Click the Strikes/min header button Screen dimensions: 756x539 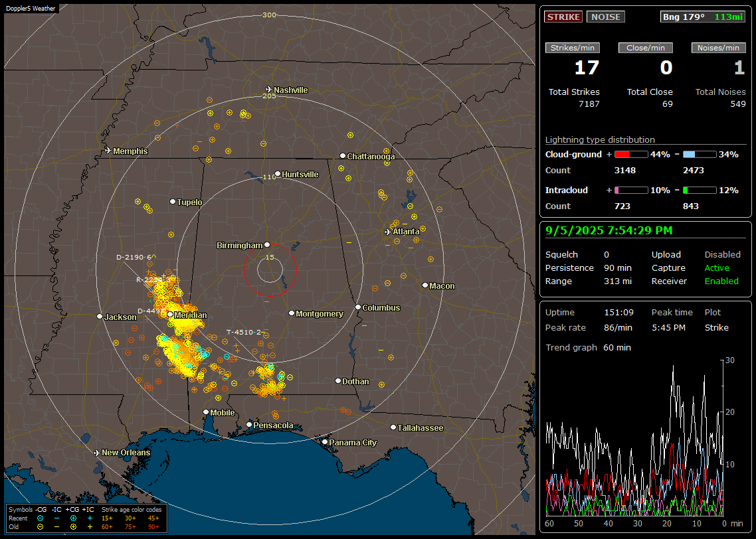(572, 48)
